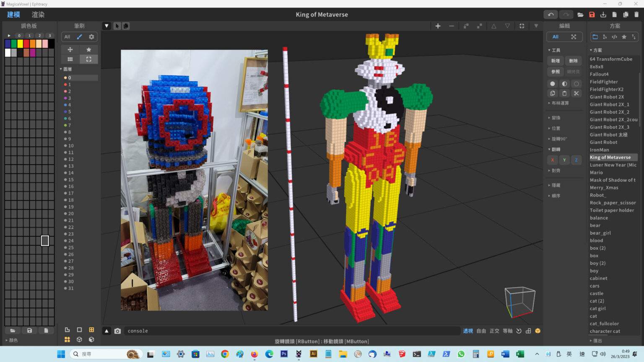Switch to the 建模 modeling tab

pos(13,15)
